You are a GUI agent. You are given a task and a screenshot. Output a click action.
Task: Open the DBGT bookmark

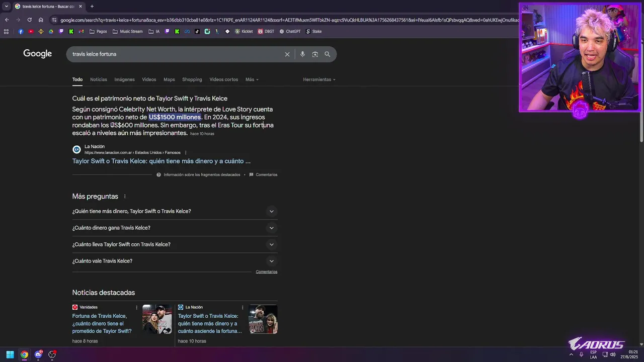coord(266,31)
